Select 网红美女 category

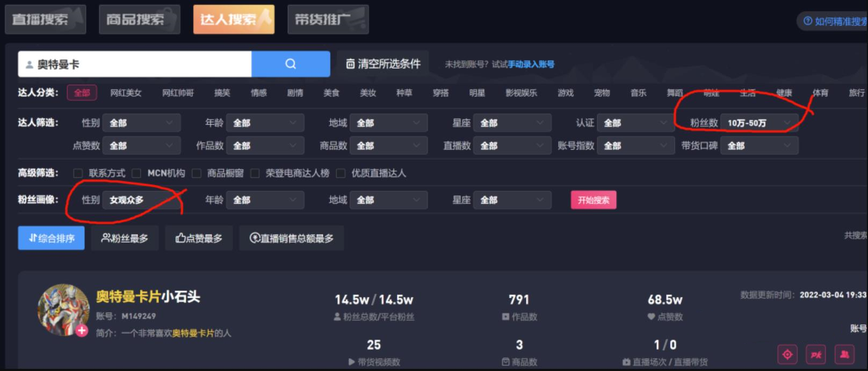[126, 93]
